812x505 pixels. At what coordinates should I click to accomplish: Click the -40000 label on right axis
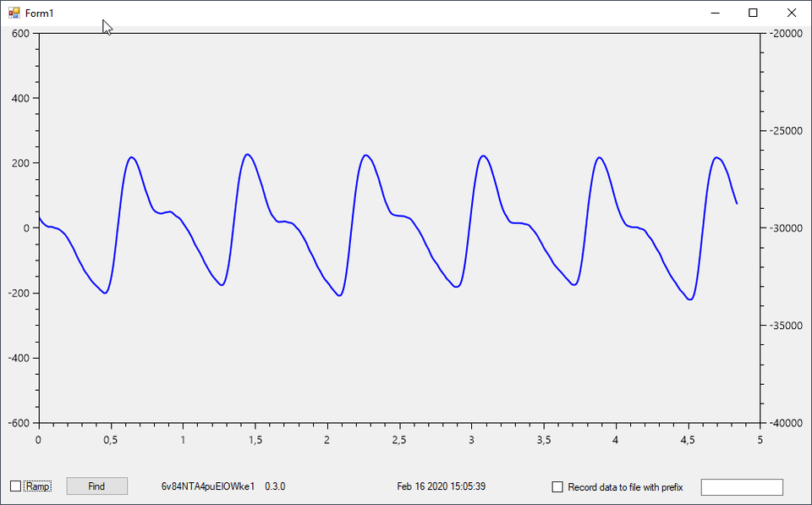(786, 423)
